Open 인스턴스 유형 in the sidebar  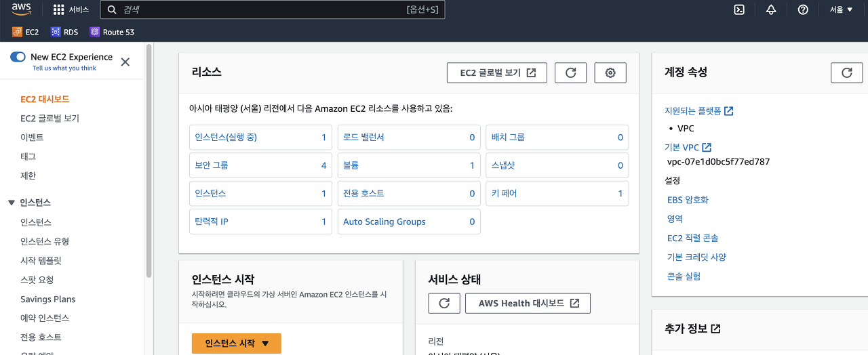tap(45, 241)
